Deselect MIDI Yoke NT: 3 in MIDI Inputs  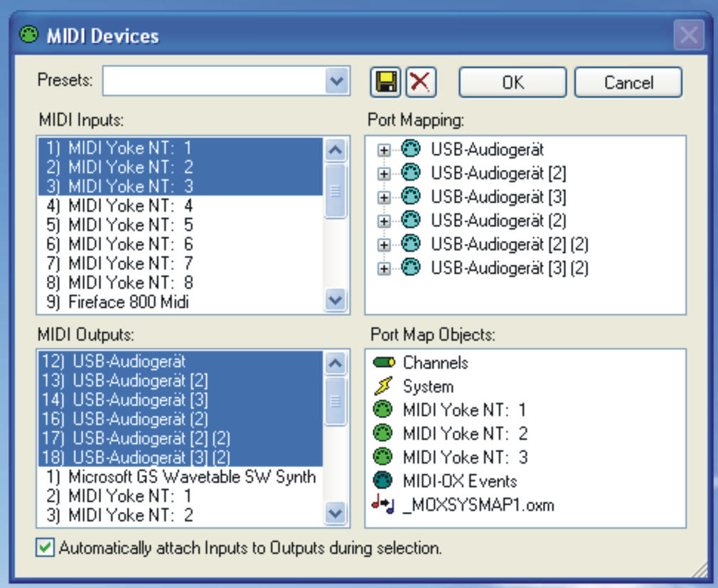[129, 186]
